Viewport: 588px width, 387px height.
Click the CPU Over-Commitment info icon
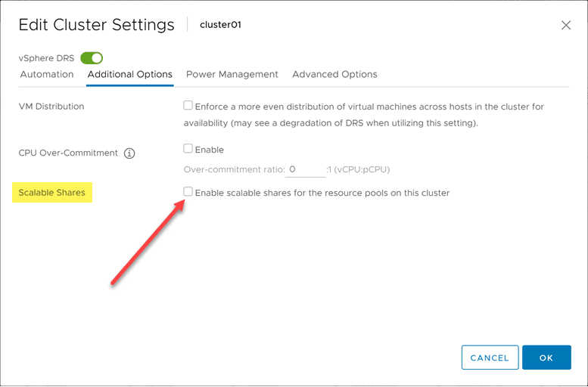tap(129, 153)
